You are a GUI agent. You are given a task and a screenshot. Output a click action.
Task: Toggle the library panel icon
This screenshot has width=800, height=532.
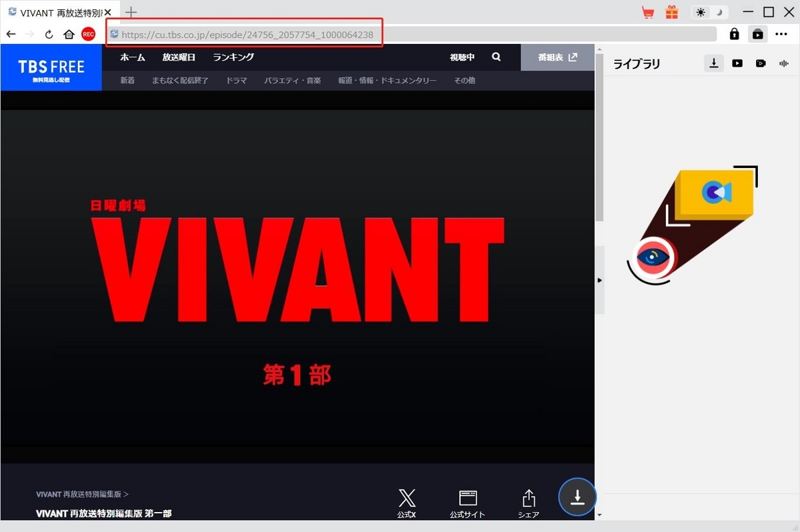pos(757,34)
